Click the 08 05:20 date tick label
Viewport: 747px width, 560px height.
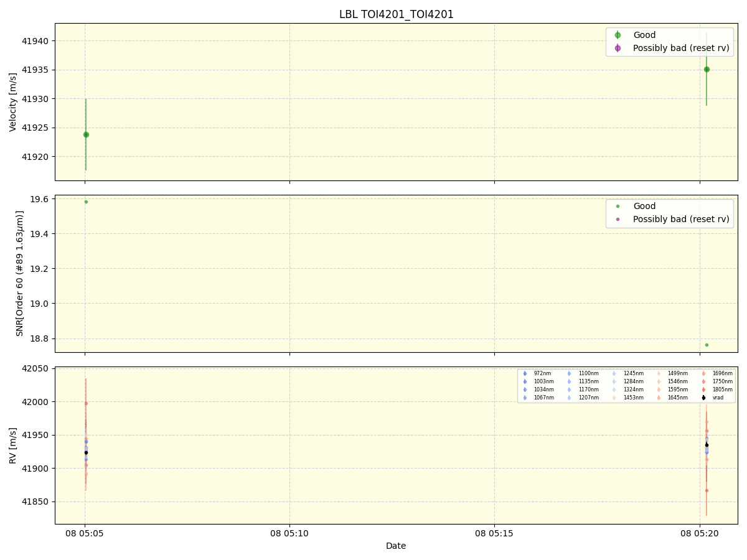[x=700, y=533]
